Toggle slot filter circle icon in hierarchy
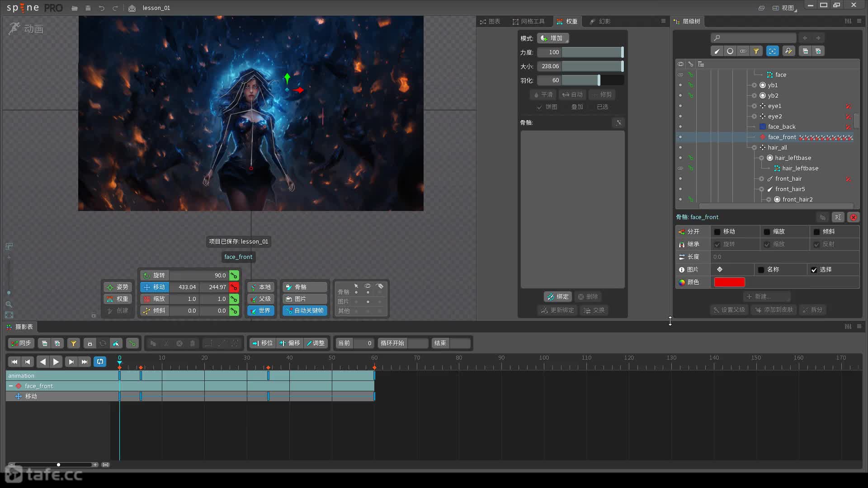 click(x=730, y=51)
